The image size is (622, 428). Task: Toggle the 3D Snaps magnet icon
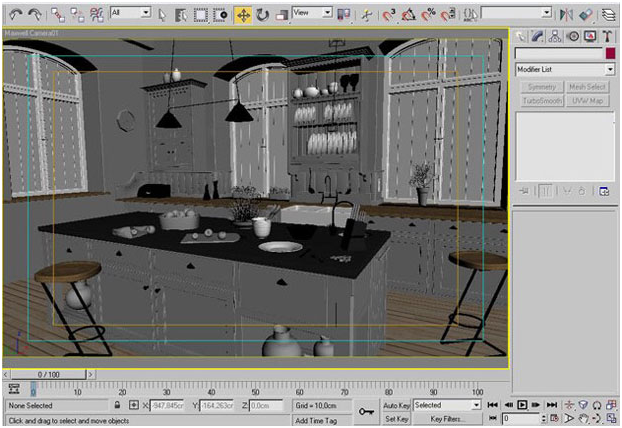coord(389,15)
